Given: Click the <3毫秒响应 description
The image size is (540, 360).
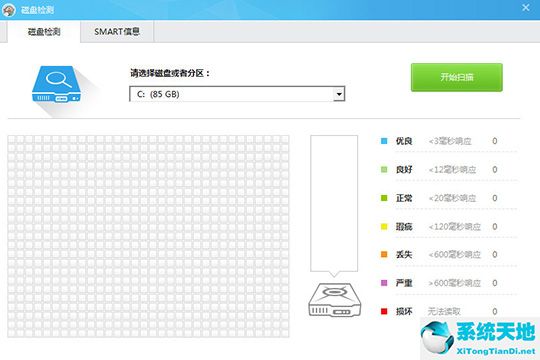Looking at the screenshot, I should point(450,141).
